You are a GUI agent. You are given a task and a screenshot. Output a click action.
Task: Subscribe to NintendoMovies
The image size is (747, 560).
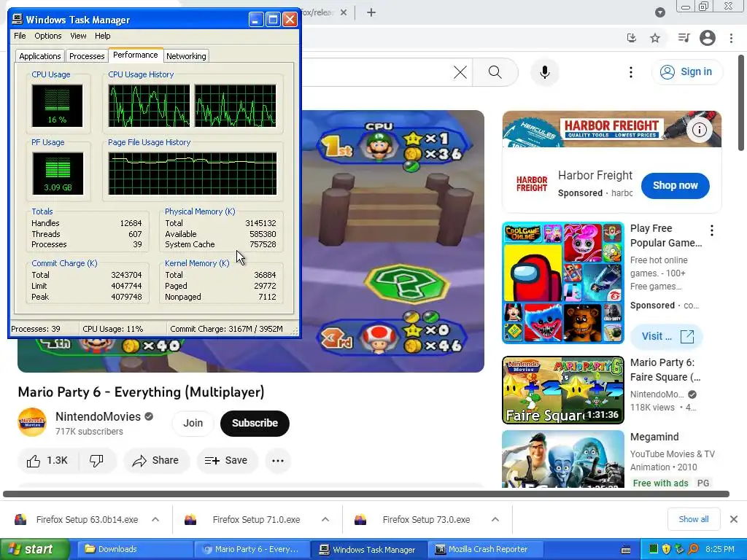pos(255,424)
